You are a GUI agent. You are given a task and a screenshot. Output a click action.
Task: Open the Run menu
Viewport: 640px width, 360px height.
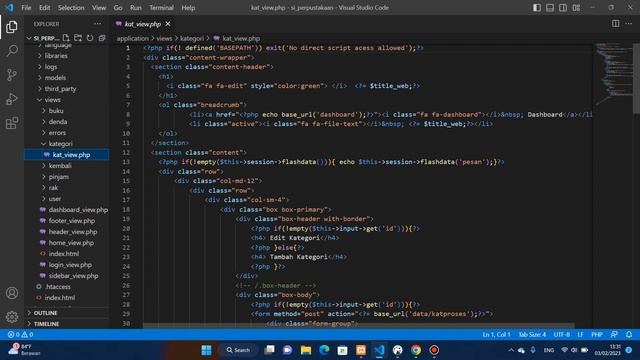136,7
